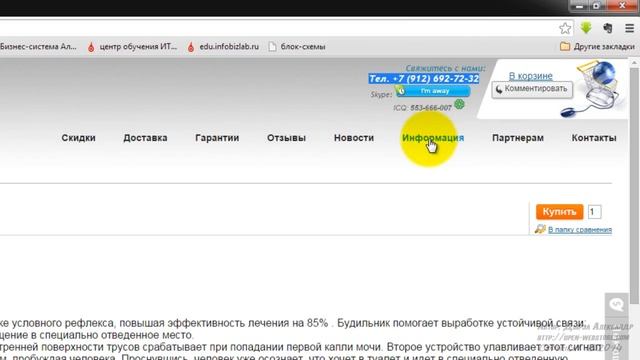The height and width of the screenshot is (360, 640).
Task: Open the Бизнес-система bookmark
Action: coord(38,47)
